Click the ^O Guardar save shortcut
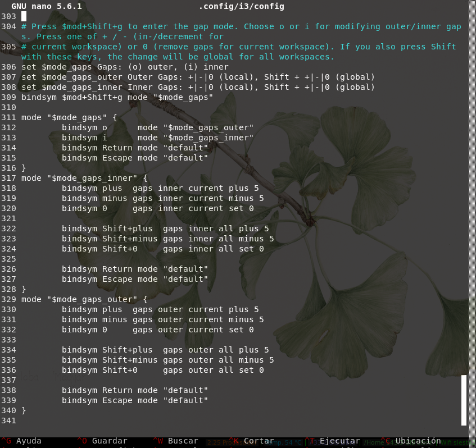This screenshot has width=476, height=448. [x=102, y=441]
